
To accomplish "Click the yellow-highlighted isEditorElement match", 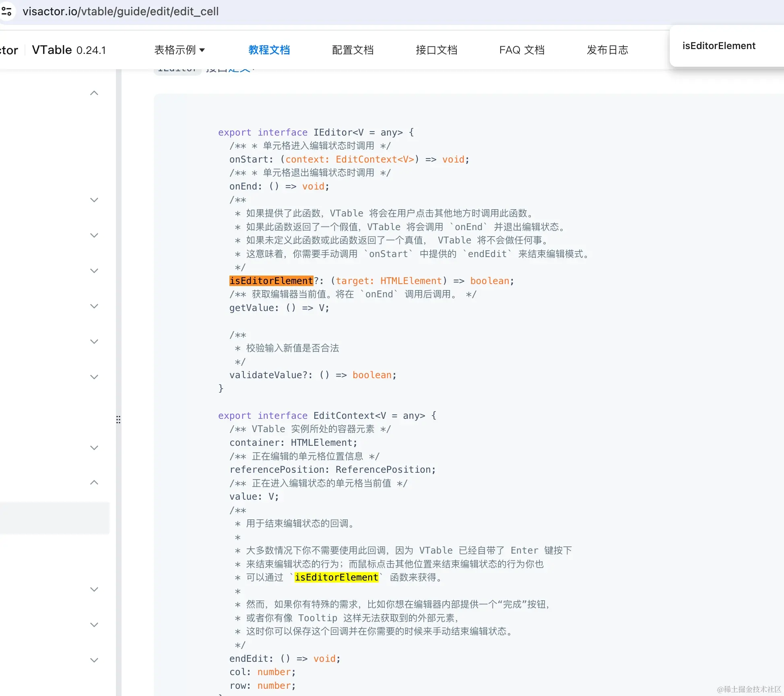I will [x=336, y=577].
